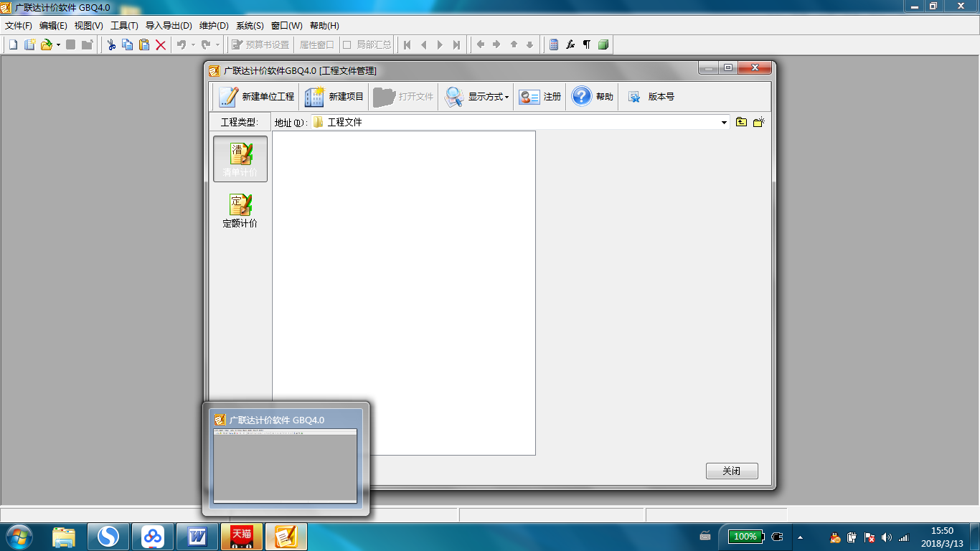Screen dimensions: 980x551
Task: Open the 系统(S) menu
Action: point(250,25)
